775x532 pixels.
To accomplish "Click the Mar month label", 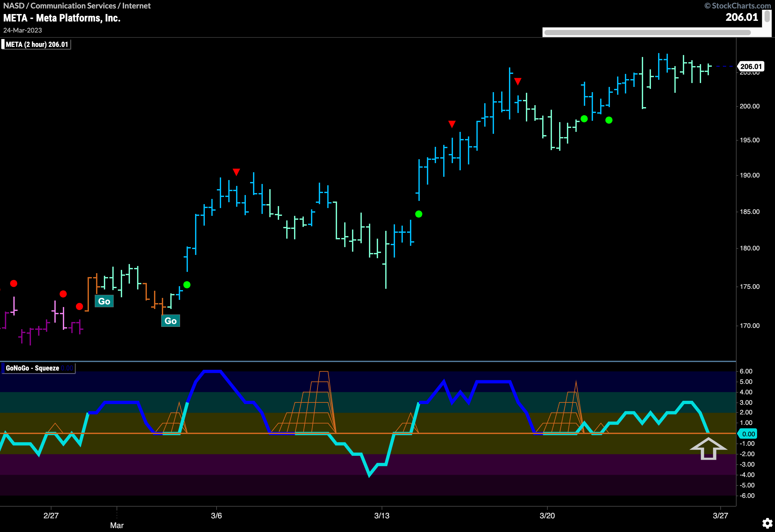I will pos(117,525).
